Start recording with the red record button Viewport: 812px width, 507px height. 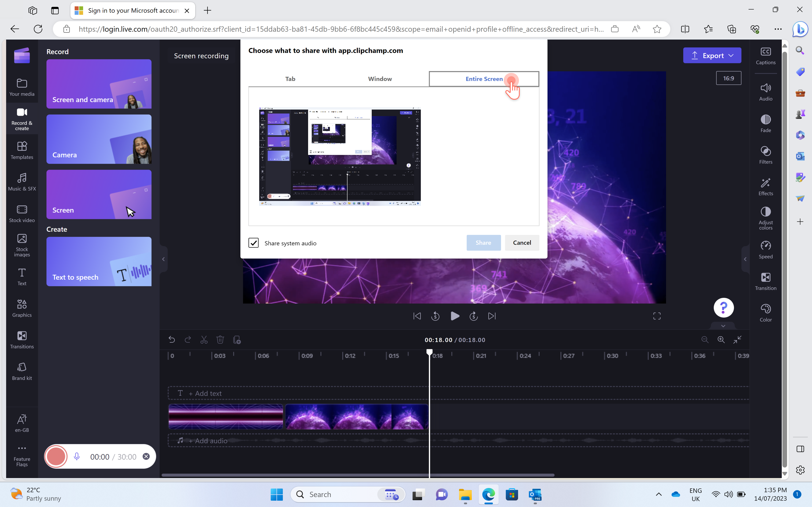click(56, 456)
